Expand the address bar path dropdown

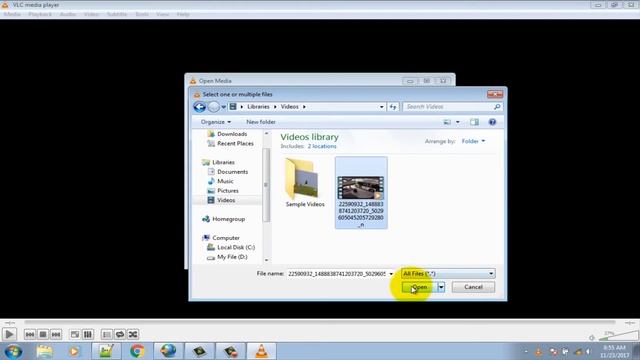pyautogui.click(x=382, y=107)
